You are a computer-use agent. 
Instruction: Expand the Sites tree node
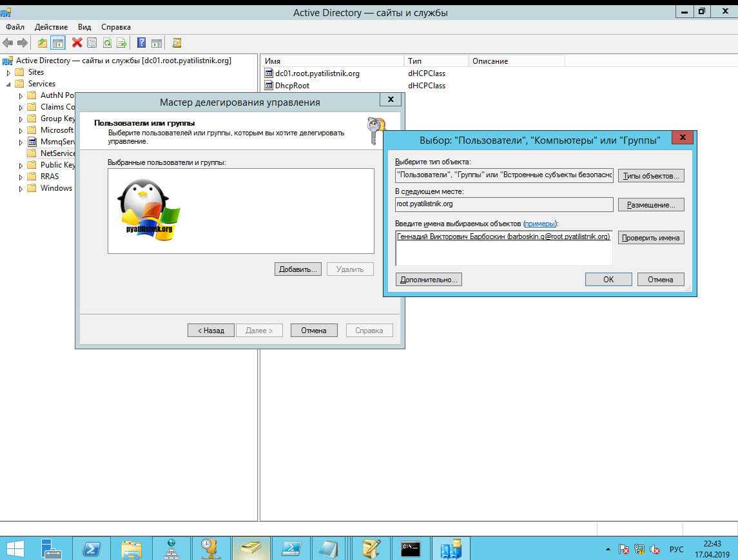pyautogui.click(x=9, y=72)
